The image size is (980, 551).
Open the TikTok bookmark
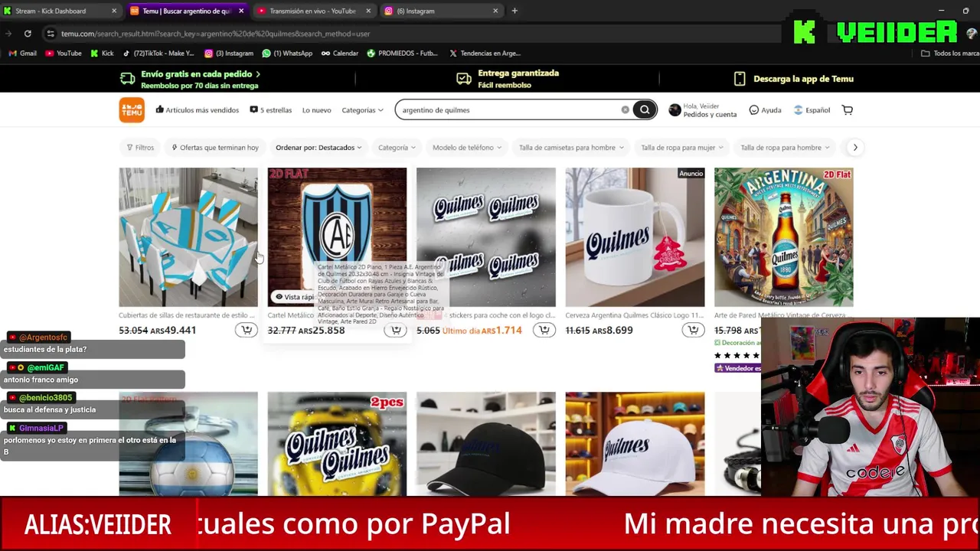(x=158, y=54)
